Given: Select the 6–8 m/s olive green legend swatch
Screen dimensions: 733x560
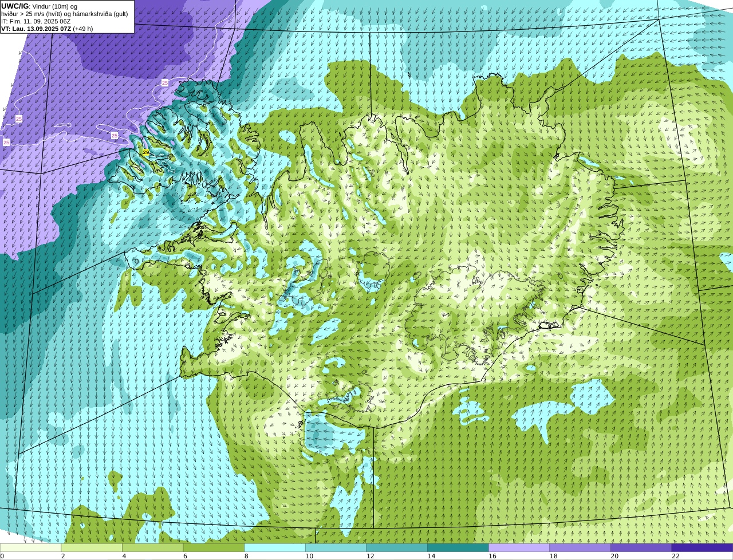Looking at the screenshot, I should [214, 548].
